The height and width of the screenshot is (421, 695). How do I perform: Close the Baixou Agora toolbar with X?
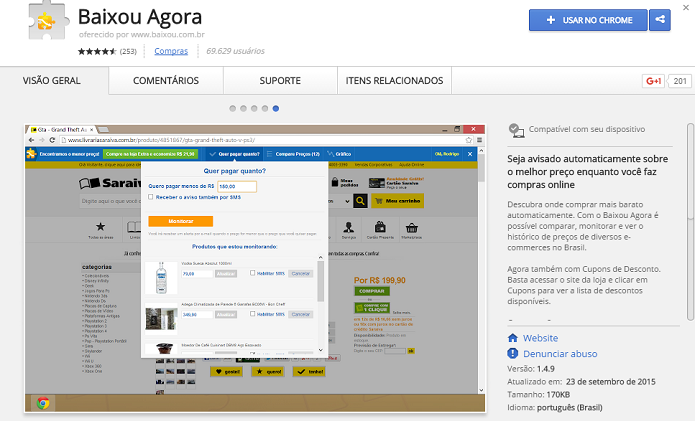470,154
